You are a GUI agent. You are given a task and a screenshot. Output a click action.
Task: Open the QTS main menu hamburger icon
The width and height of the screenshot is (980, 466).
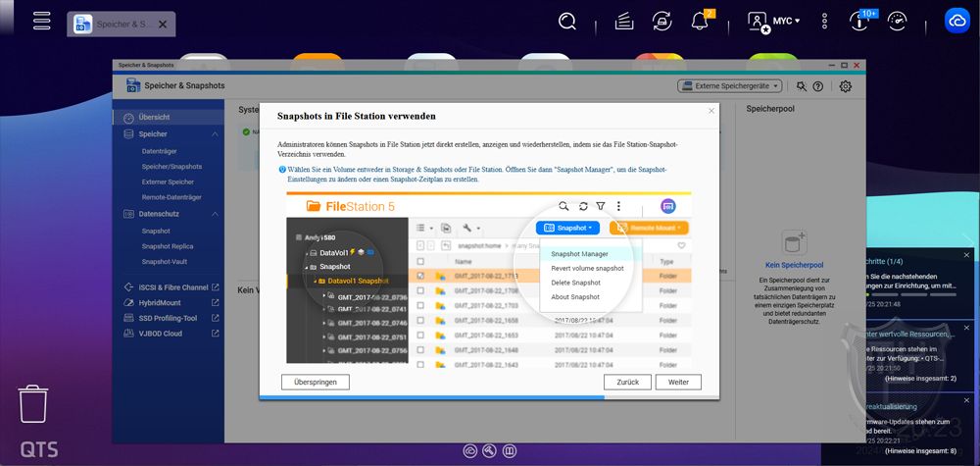pos(42,20)
